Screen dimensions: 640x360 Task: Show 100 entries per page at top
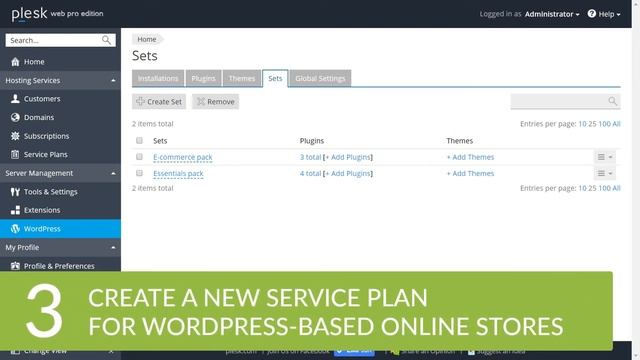[x=604, y=124]
